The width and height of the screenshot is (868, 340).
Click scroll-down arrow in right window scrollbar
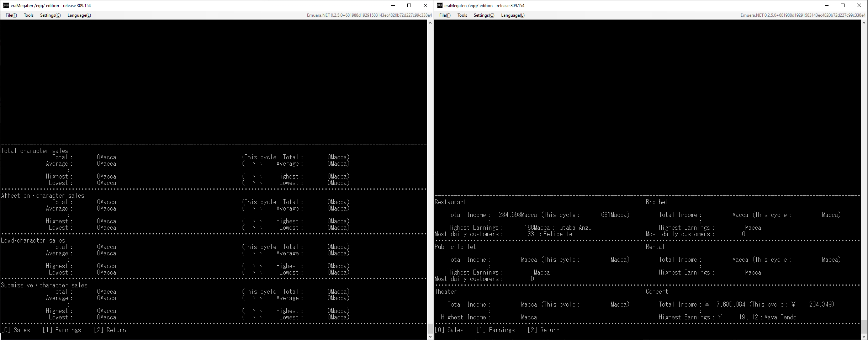point(864,336)
